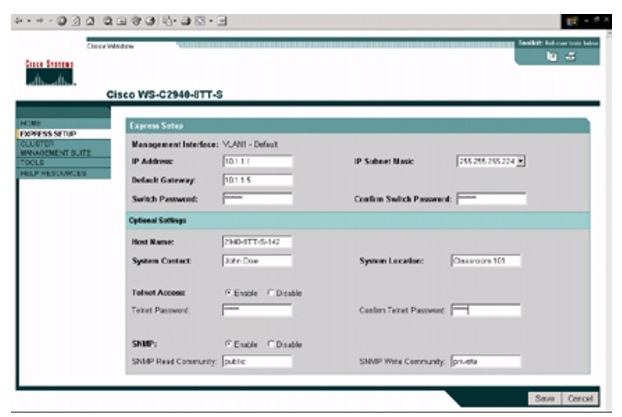Click the Mail toolbar icon
The image size is (622, 417).
point(168,21)
